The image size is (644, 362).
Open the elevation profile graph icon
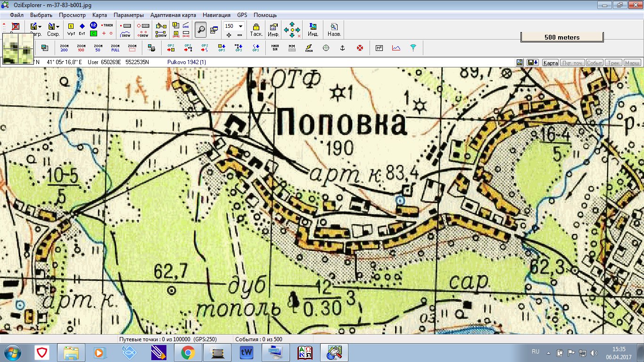click(x=396, y=48)
